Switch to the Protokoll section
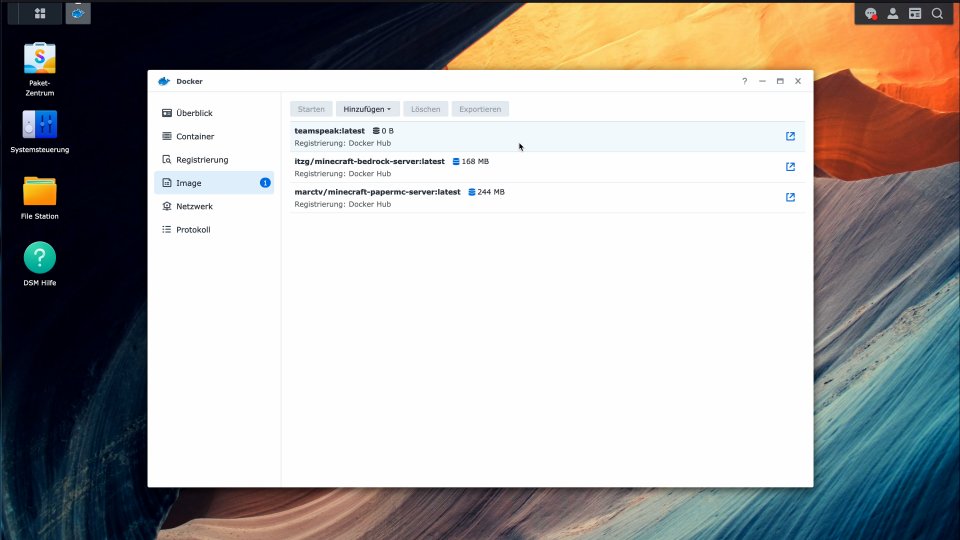Image resolution: width=960 pixels, height=540 pixels. click(x=214, y=230)
